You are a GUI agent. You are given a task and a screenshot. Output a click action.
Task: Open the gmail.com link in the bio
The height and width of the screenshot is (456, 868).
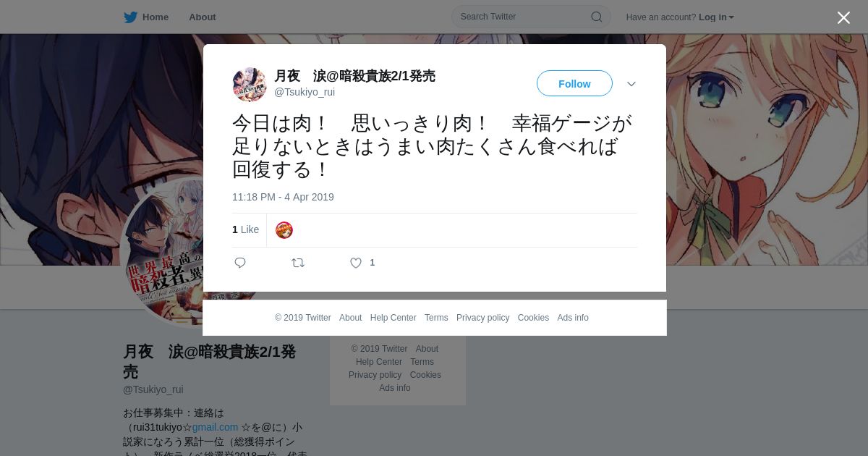(x=215, y=427)
